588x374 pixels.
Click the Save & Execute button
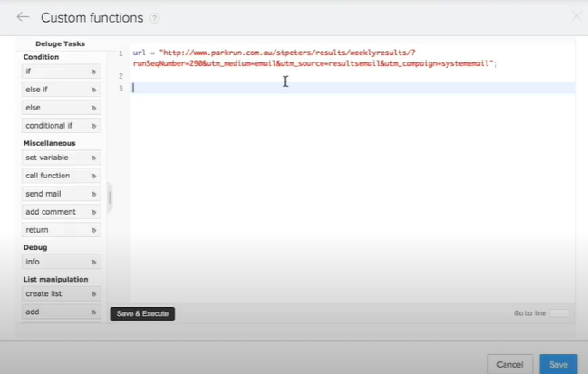click(142, 313)
